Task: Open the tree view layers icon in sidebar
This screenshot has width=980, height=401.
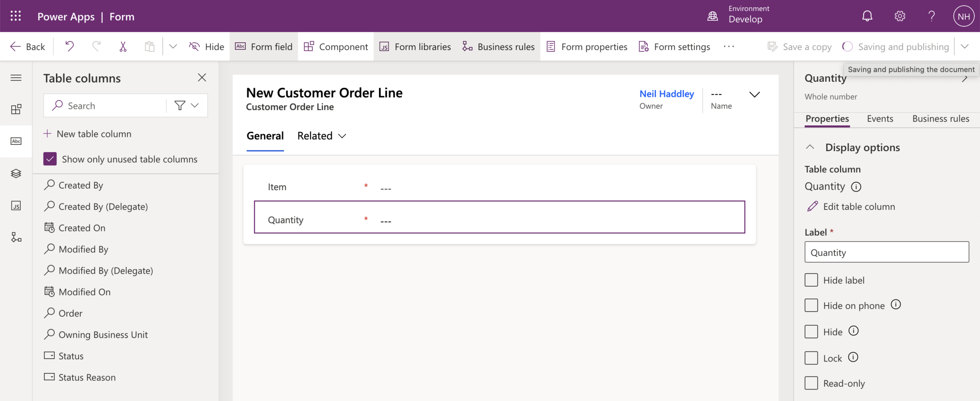Action: (x=16, y=174)
